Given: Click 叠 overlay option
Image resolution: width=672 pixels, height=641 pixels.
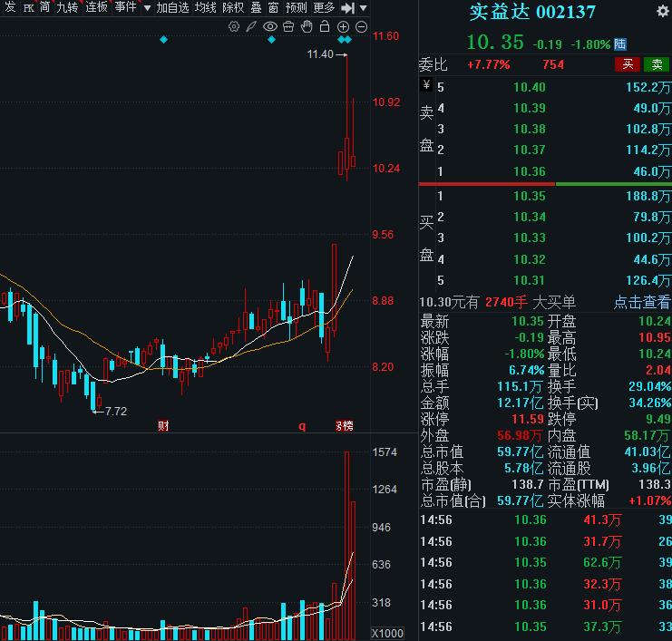Looking at the screenshot, I should [256, 7].
